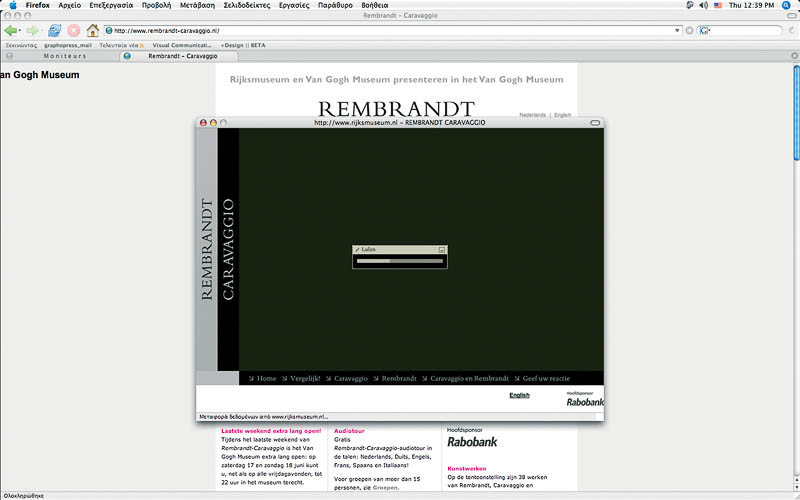
Task: Click the Laatste weekend extra lang open! heading
Action: [271, 431]
